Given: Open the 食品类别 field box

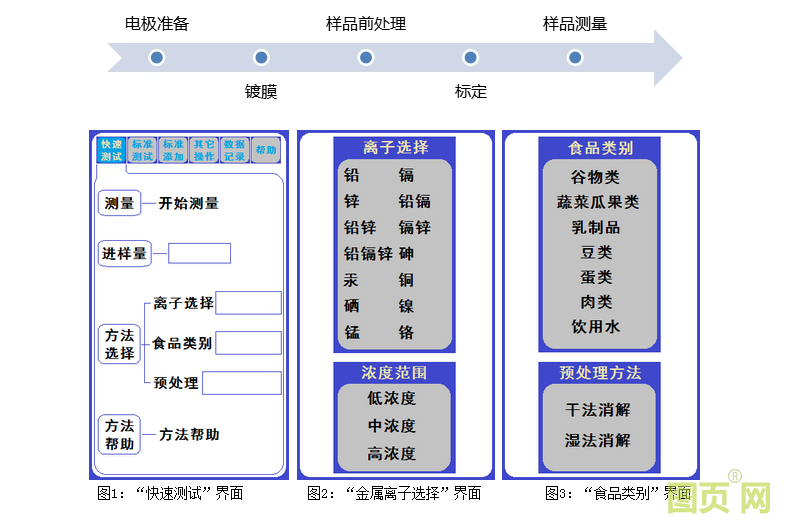Looking at the screenshot, I should 248,343.
